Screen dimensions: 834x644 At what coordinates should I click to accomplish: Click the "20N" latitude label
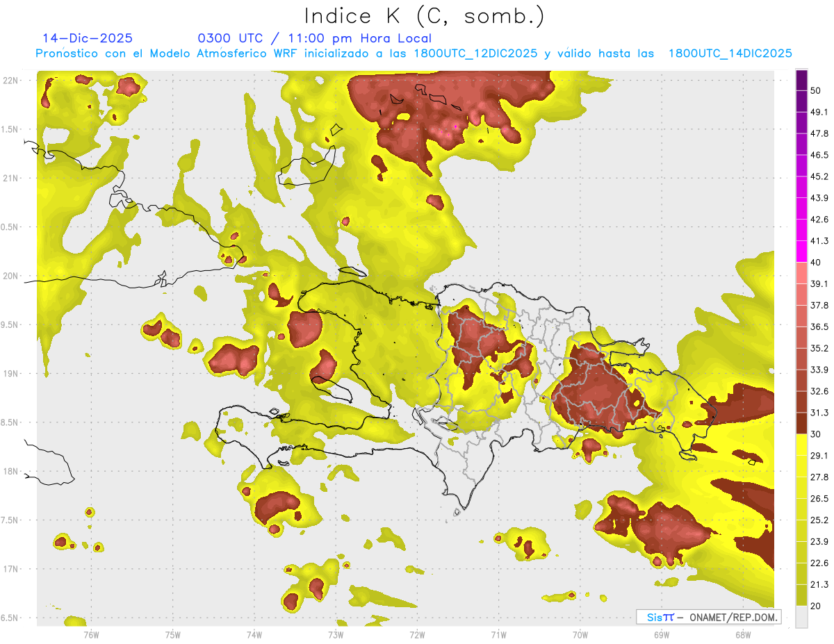[12, 276]
